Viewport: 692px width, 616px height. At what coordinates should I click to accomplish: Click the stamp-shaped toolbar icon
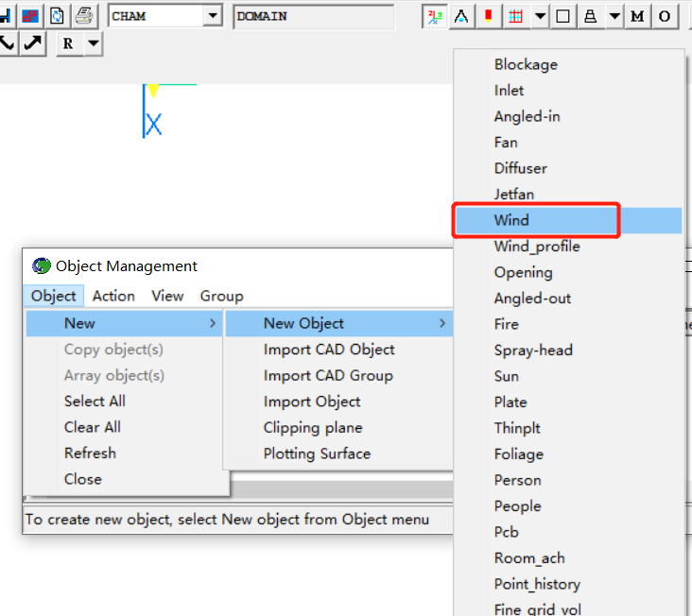[x=590, y=17]
